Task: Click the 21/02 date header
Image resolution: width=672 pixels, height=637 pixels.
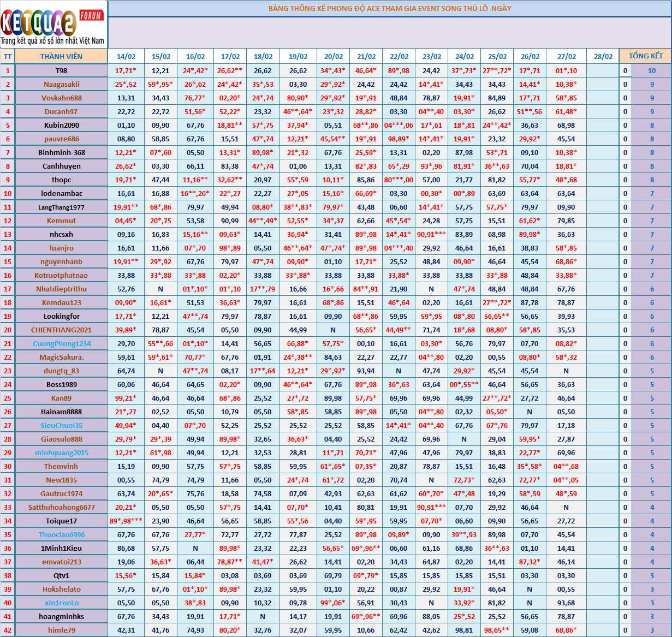Action: tap(366, 56)
